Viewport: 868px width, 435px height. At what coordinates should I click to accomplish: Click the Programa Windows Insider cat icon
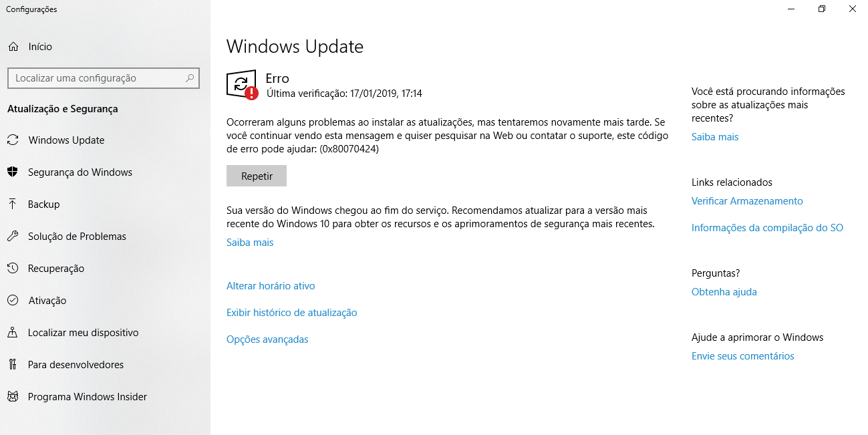click(x=13, y=397)
